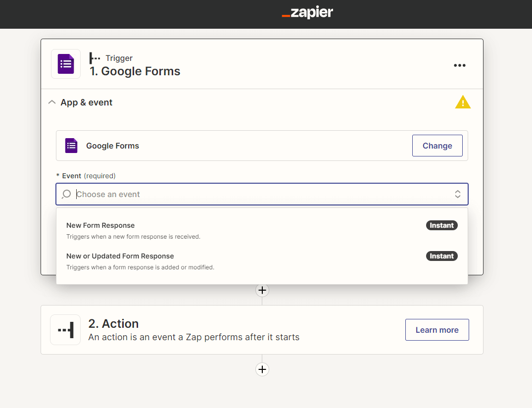Click the 1. Google Forms step title
Viewport: 532px width, 408px height.
pos(135,71)
